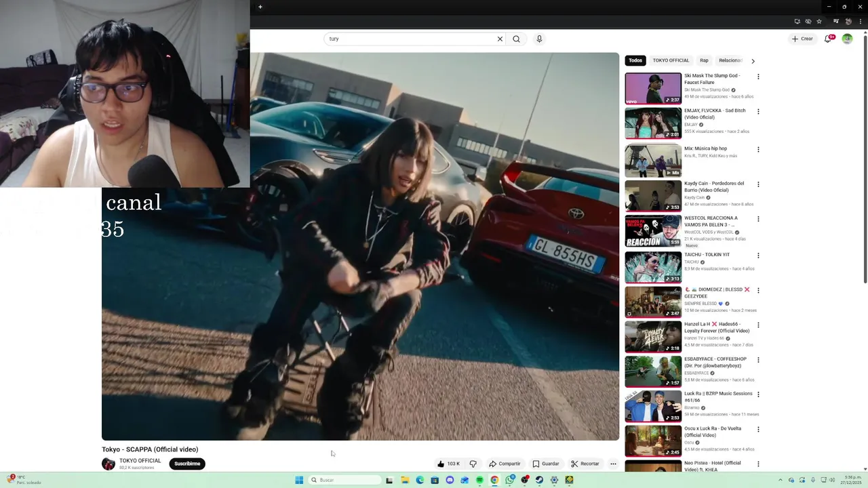
Task: Click video title Tokyo - SCAPPA (Official video)
Action: 150,449
